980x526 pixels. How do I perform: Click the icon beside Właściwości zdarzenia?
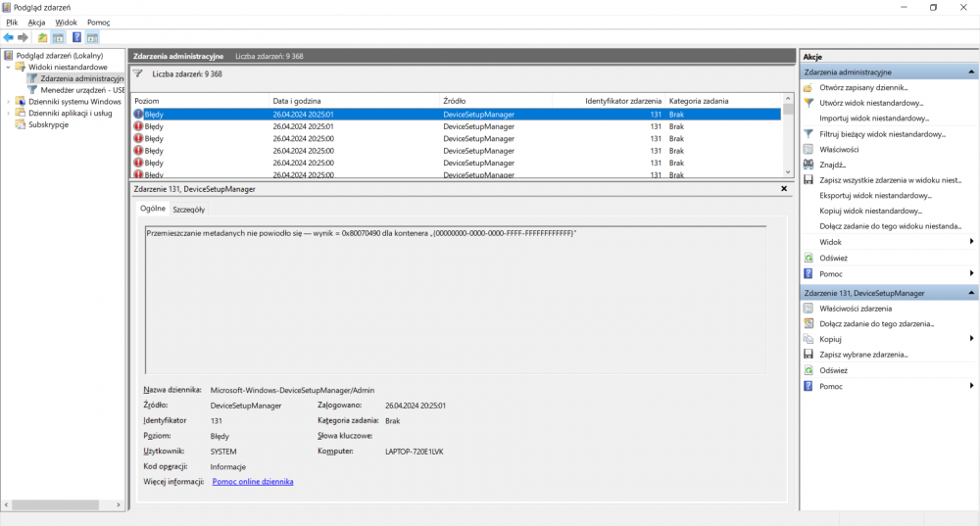[x=808, y=308]
